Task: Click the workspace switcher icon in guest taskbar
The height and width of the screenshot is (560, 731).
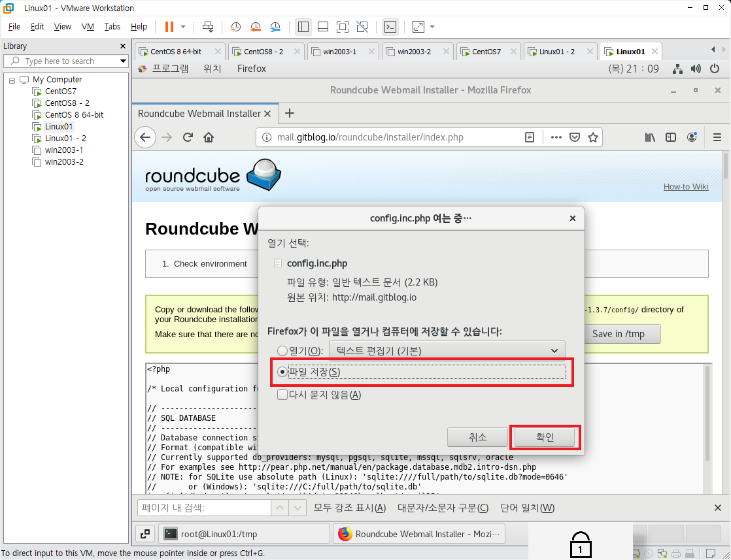Action: pyautogui.click(x=145, y=534)
